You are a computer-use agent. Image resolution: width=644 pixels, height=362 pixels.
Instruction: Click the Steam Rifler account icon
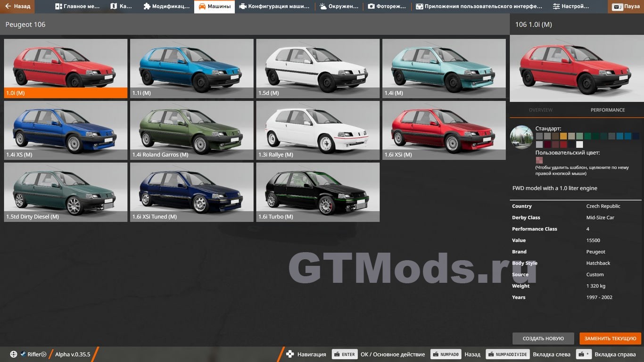[x=23, y=354]
